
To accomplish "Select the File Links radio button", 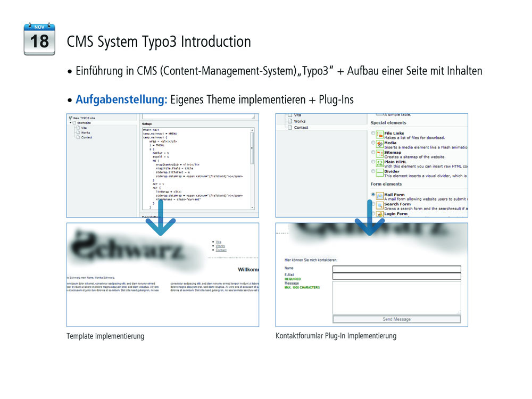I will tap(373, 134).
